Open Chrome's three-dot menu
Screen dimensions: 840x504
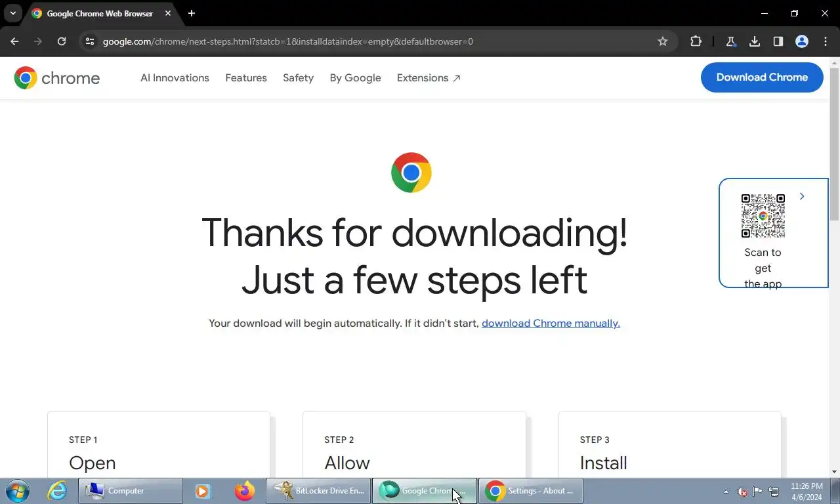tap(826, 41)
